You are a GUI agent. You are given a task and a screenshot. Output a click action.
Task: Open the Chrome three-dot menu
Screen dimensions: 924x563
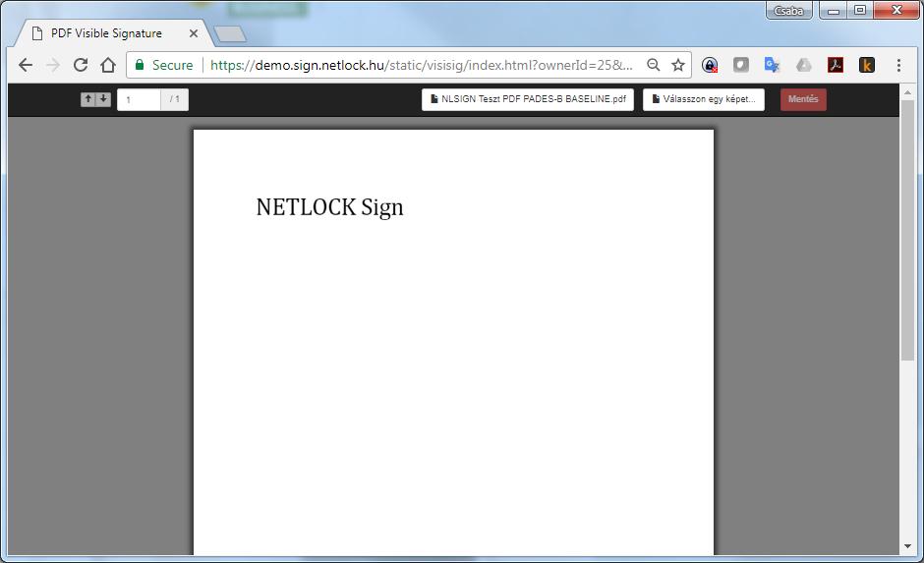click(x=898, y=65)
